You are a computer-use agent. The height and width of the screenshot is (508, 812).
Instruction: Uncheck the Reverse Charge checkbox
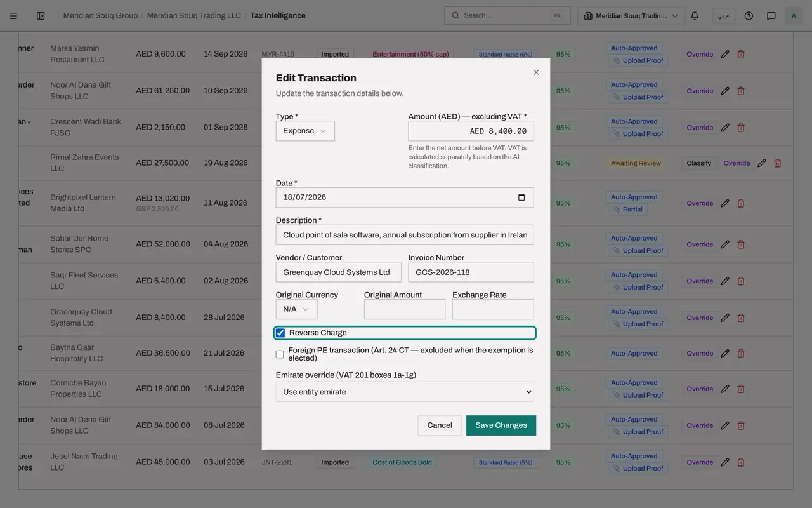280,333
